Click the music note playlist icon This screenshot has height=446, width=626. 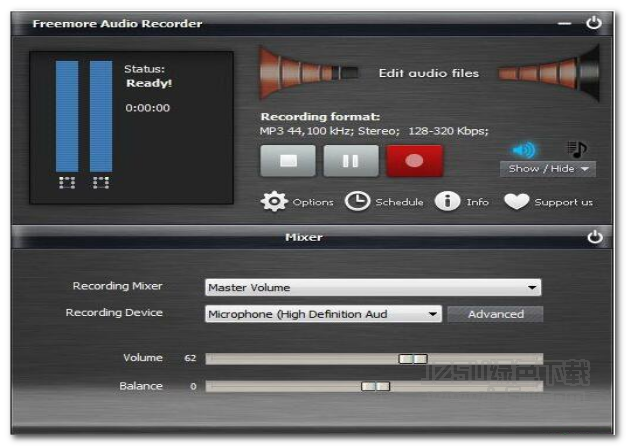pyautogui.click(x=577, y=149)
